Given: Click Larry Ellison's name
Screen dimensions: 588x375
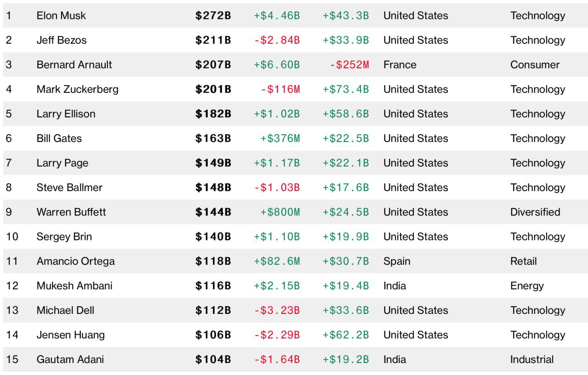Looking at the screenshot, I should click(x=66, y=114).
